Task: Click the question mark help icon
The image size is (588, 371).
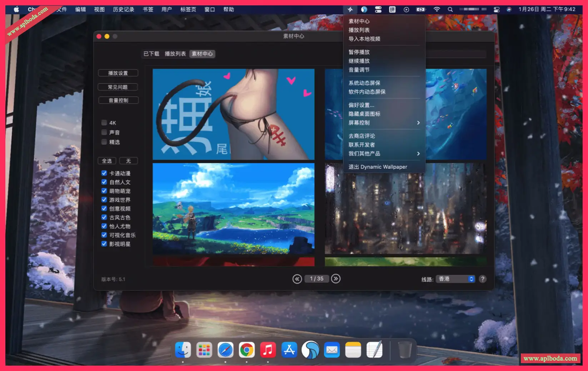Action: (x=482, y=279)
